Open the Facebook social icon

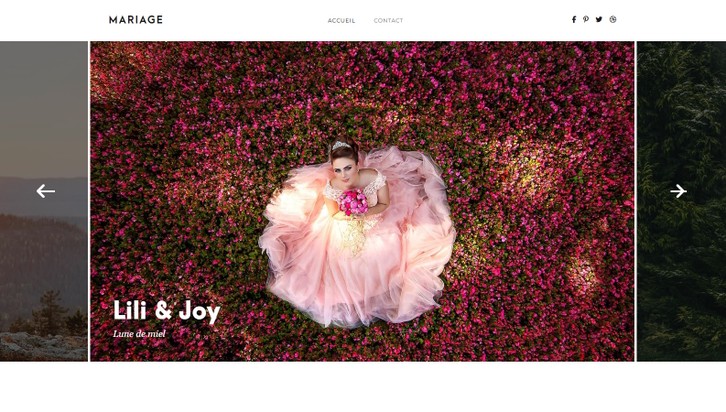574,19
